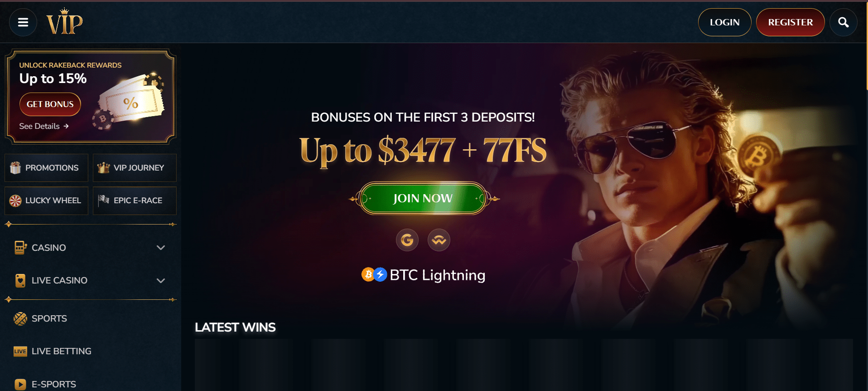
Task: Click the Live Betting LIVE icon
Action: point(20,352)
